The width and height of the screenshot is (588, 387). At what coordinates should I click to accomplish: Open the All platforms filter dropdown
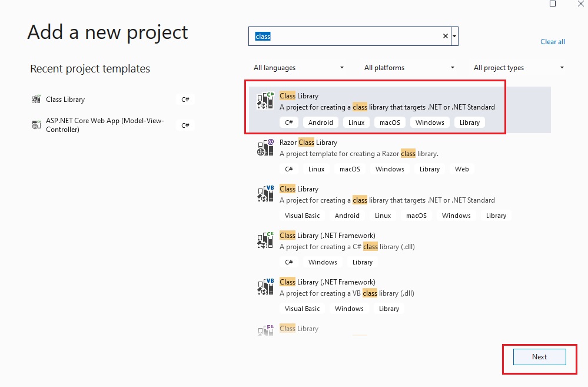[x=409, y=68]
